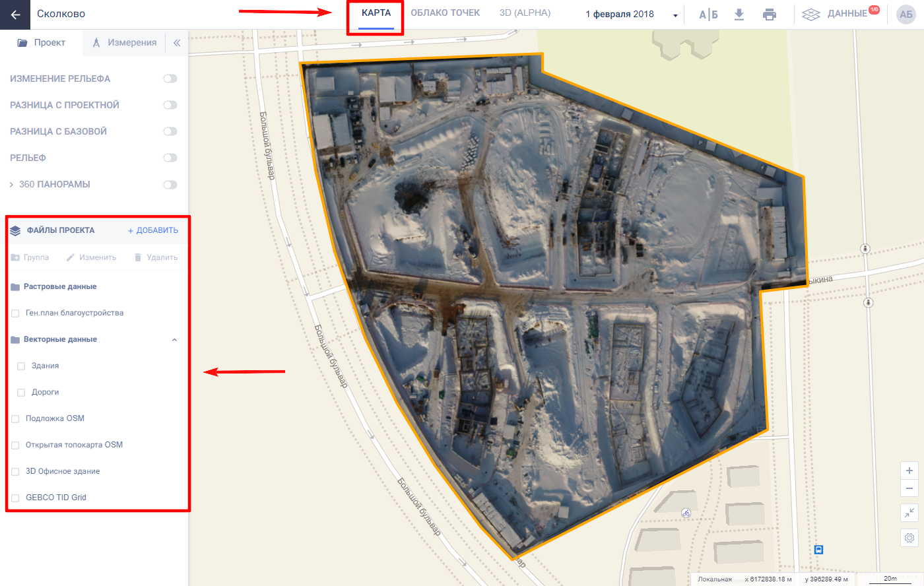Image resolution: width=924 pixels, height=586 pixels.
Task: Open the А|Б comparison tool
Action: coord(708,15)
